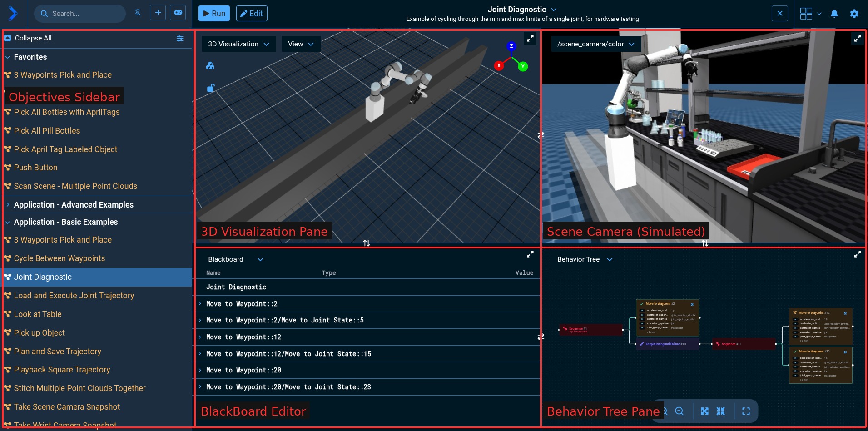Click the objectives Search field
Screen dimensions: 868x431
click(84, 14)
